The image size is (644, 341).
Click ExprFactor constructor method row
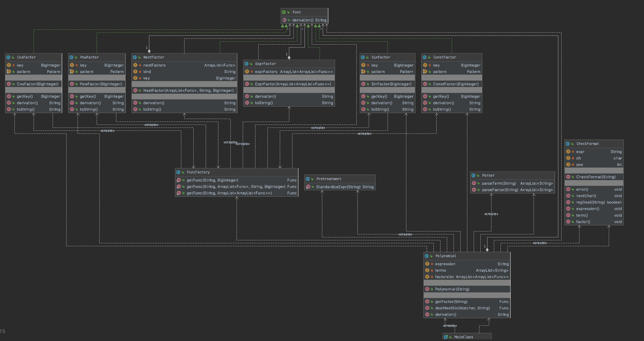click(x=293, y=84)
